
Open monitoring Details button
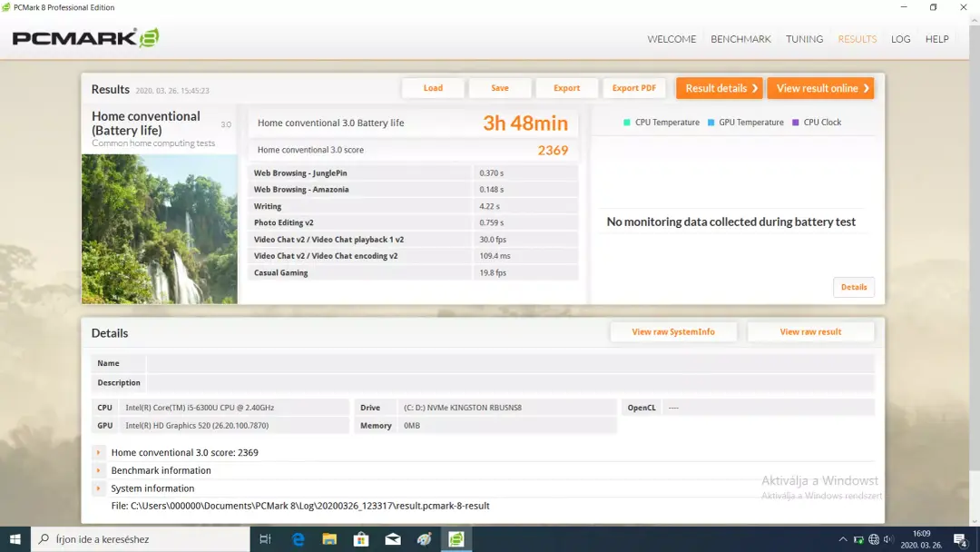[x=854, y=287]
